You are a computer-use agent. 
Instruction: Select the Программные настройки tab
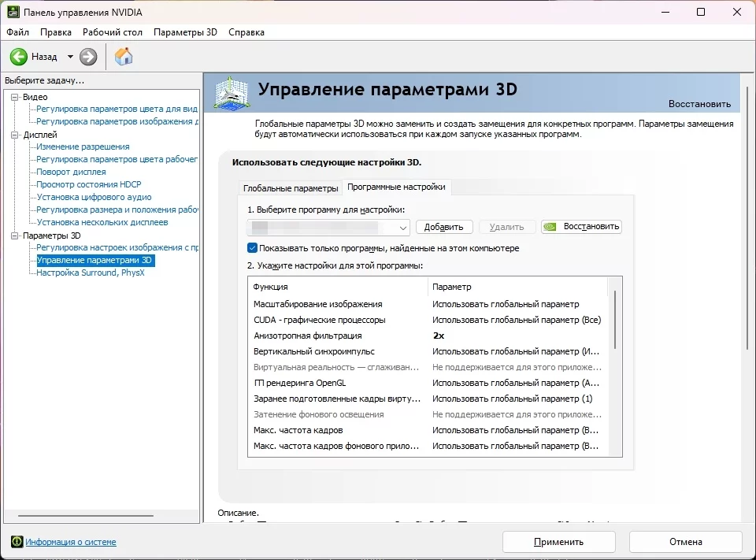(396, 187)
